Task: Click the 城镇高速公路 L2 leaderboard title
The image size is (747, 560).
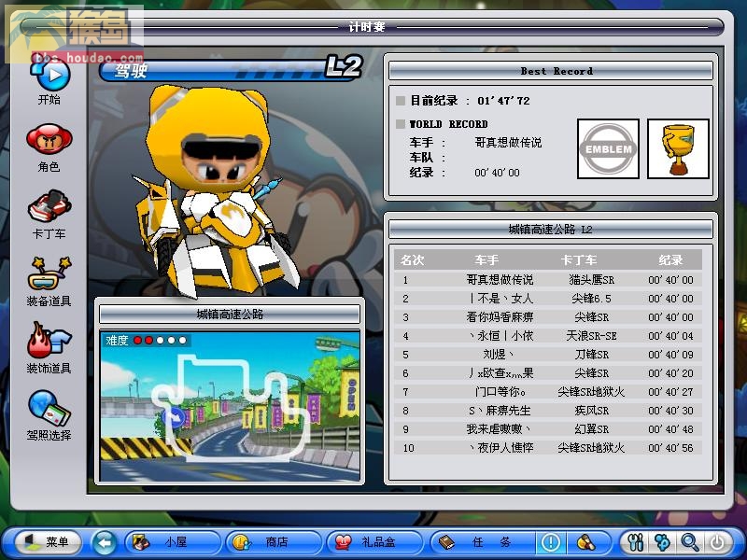Action: tap(551, 229)
